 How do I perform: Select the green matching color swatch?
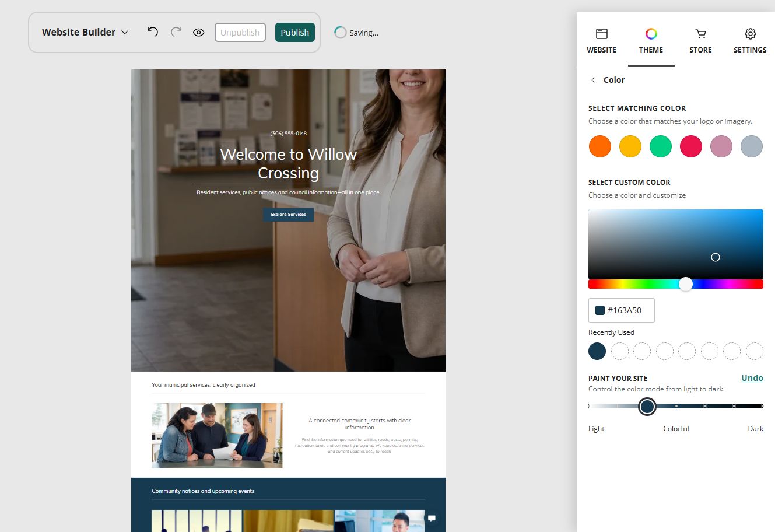(661, 146)
